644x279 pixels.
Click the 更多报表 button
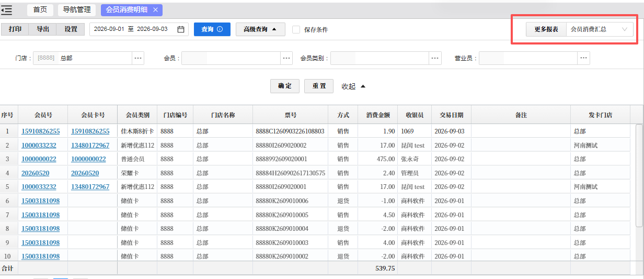click(x=546, y=29)
